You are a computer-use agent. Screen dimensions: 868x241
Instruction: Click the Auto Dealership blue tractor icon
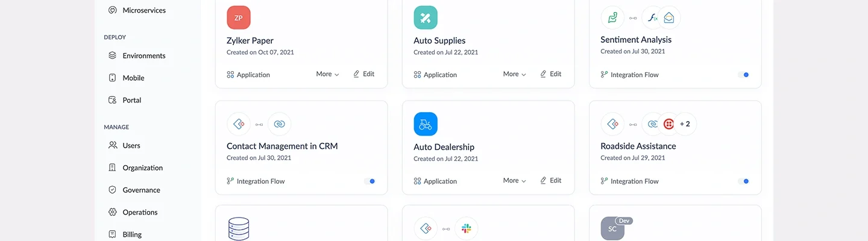(425, 124)
